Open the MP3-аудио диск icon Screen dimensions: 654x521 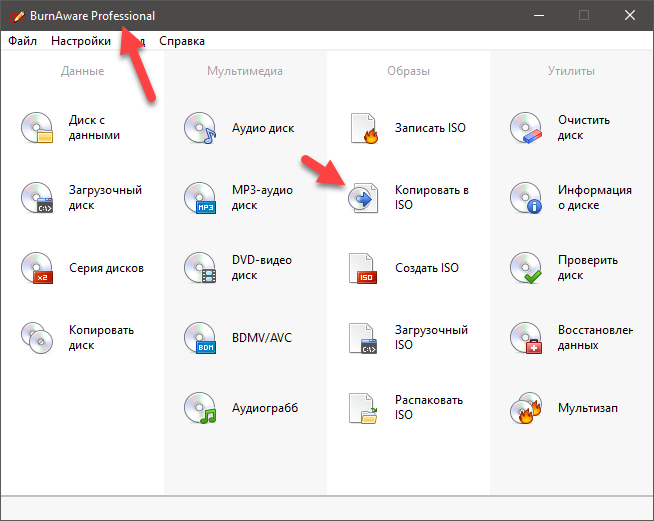tap(200, 198)
